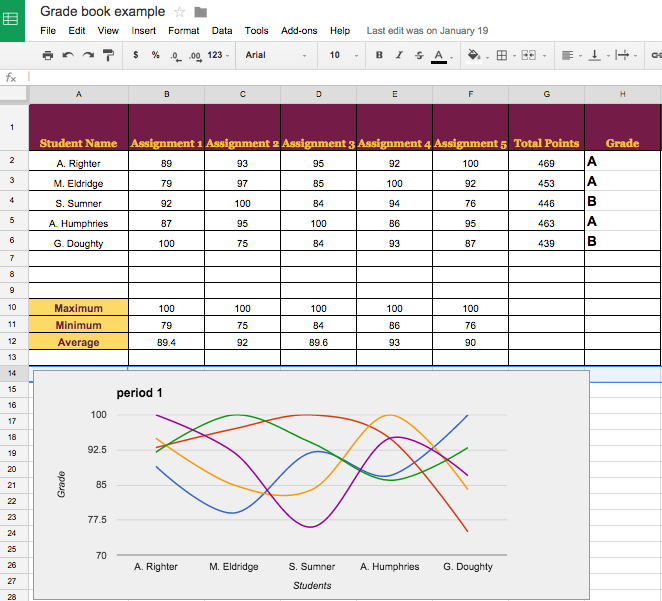The height and width of the screenshot is (601, 662).
Task: Open the text color picker
Action: (x=439, y=55)
